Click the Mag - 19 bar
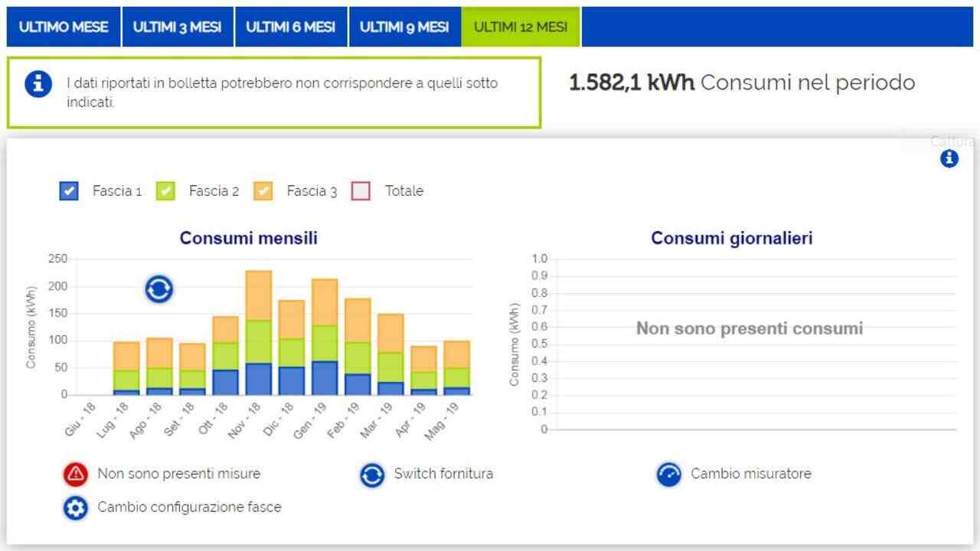980x551 pixels. 457,368
